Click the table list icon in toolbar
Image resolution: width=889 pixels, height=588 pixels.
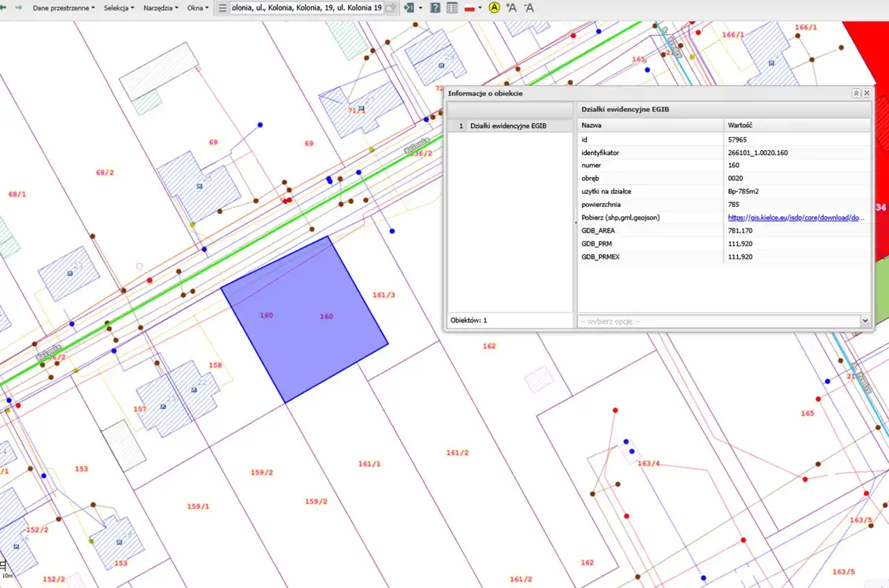452,8
